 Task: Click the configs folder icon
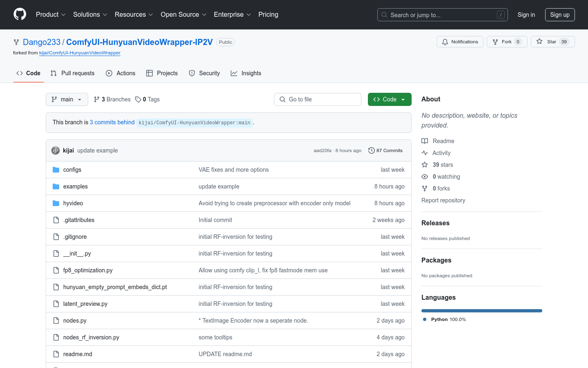(x=56, y=170)
